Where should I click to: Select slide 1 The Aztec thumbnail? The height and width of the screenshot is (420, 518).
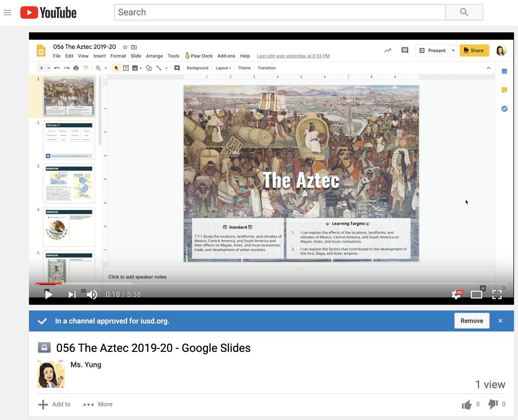tap(69, 97)
